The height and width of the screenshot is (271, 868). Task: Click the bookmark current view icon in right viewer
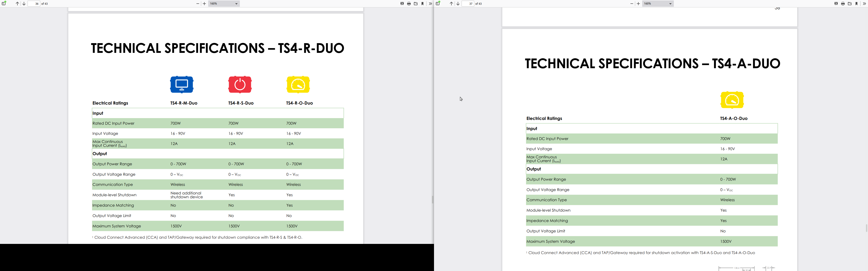(856, 4)
